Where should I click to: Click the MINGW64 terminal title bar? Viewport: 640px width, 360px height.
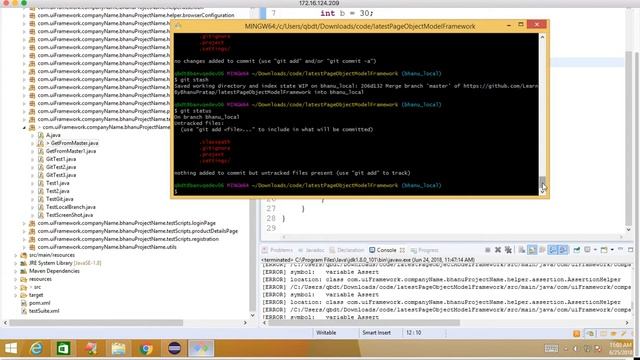pyautogui.click(x=359, y=26)
